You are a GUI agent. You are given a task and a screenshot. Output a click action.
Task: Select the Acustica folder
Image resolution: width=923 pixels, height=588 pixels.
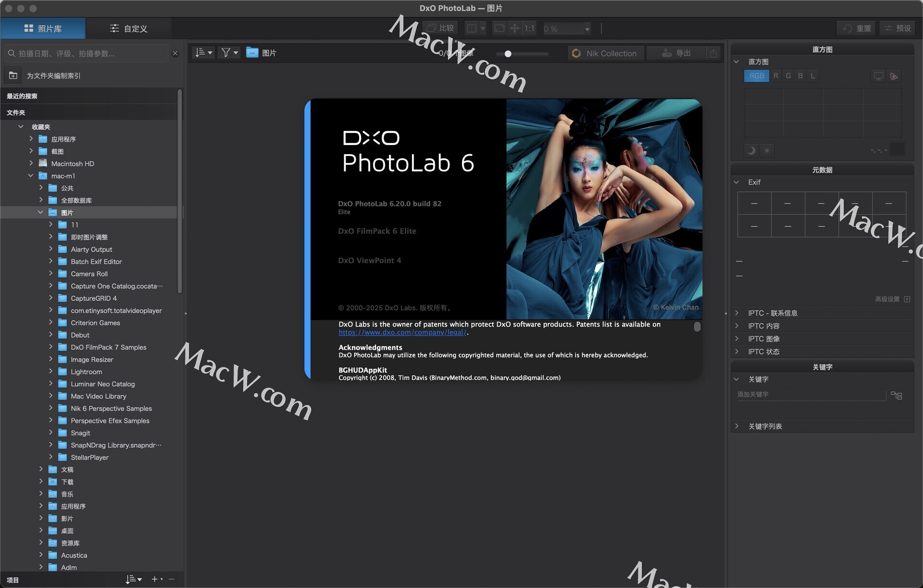(74, 555)
